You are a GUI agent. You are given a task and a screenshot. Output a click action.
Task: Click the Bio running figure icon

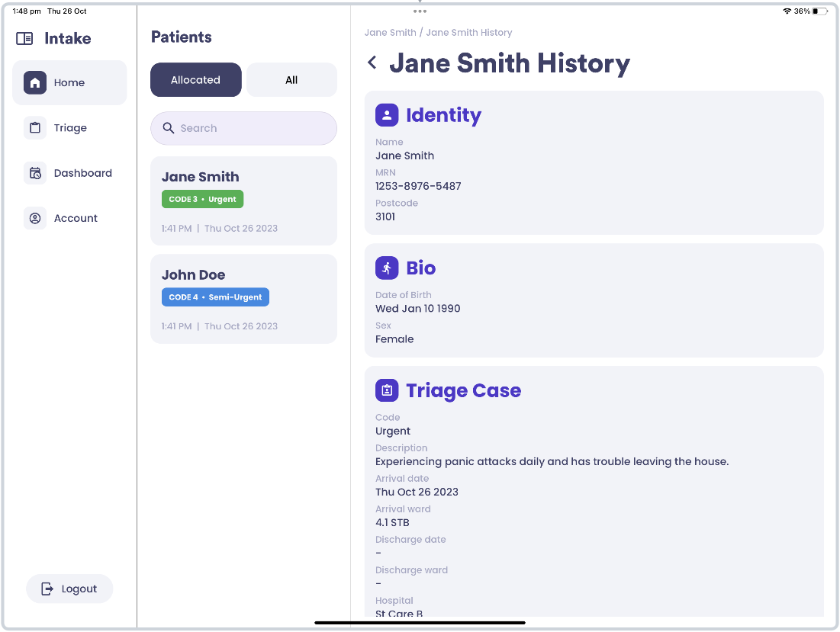tap(387, 268)
